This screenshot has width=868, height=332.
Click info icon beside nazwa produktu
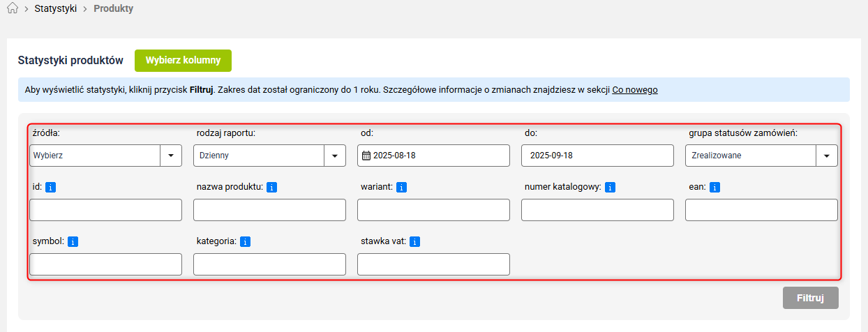[272, 187]
